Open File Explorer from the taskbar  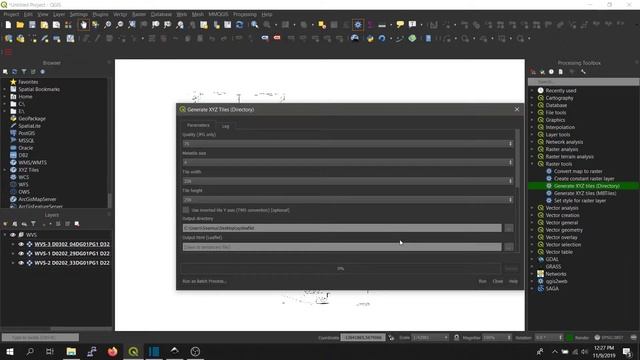pyautogui.click(x=71, y=351)
